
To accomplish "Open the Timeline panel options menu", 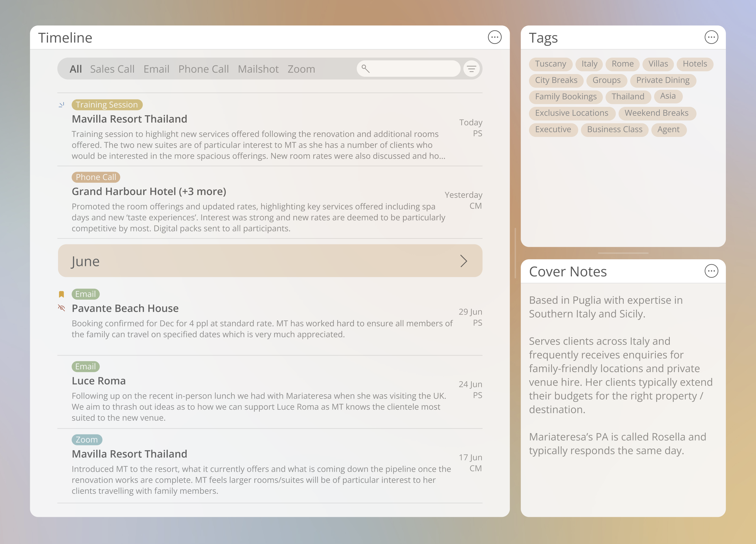I will tap(494, 37).
